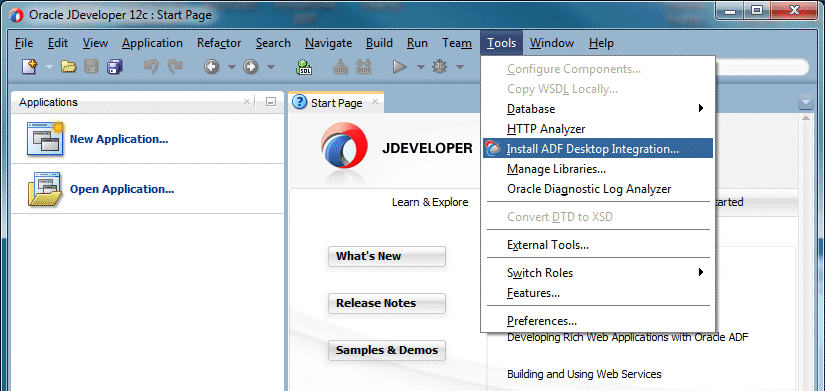Image resolution: width=825 pixels, height=391 pixels.
Task: Open the View menu
Action: [95, 43]
